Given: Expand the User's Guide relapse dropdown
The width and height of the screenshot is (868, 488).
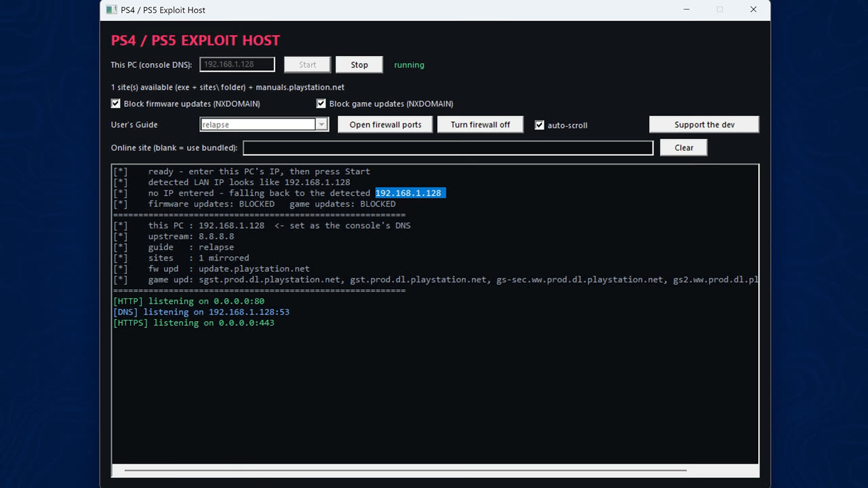Looking at the screenshot, I should pos(322,125).
